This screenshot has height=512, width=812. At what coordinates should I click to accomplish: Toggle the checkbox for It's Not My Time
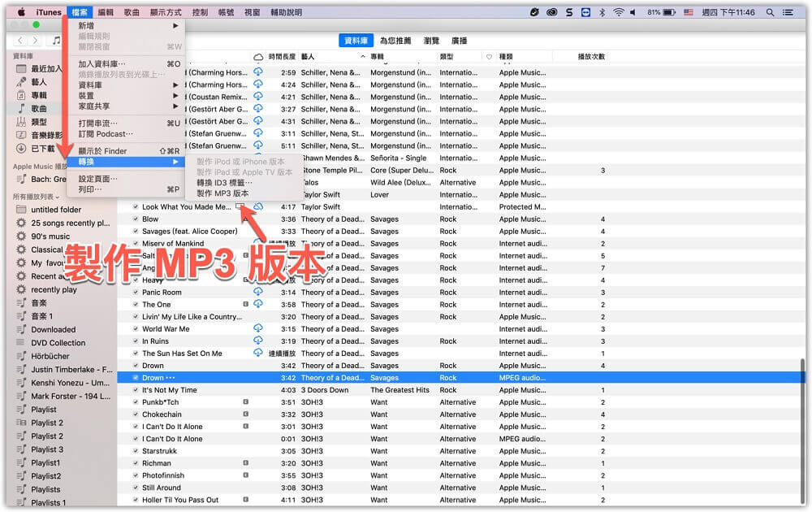point(136,390)
